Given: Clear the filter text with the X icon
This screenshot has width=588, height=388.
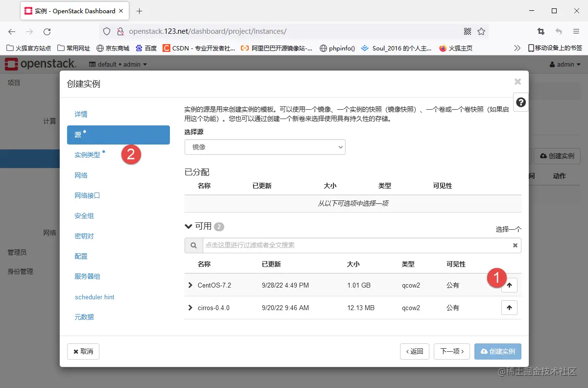Looking at the screenshot, I should point(515,245).
